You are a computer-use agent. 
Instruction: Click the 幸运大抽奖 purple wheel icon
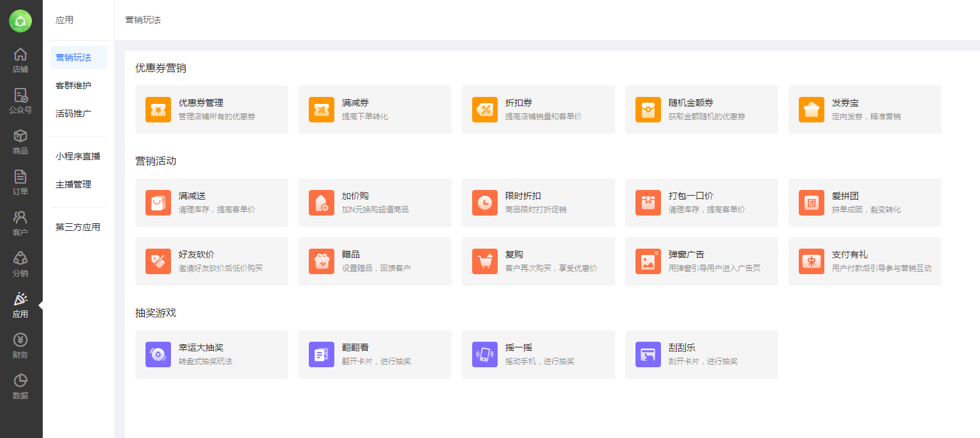[x=158, y=354]
